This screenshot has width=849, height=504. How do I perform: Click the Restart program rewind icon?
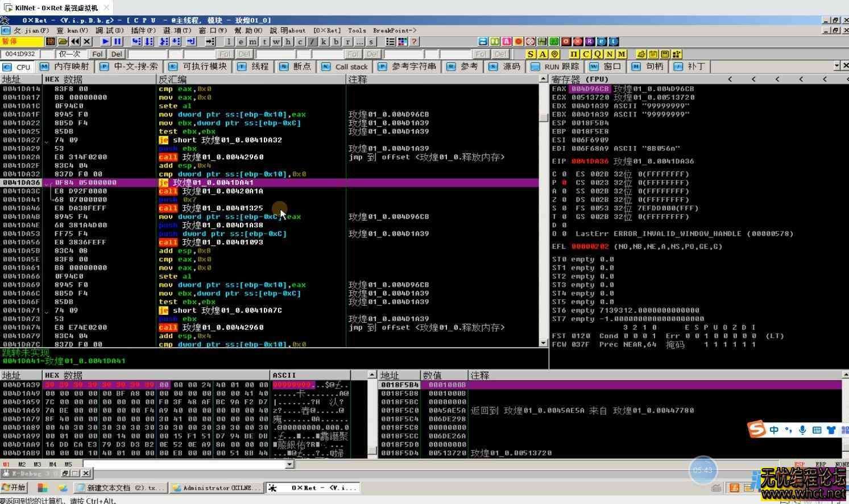pyautogui.click(x=75, y=41)
